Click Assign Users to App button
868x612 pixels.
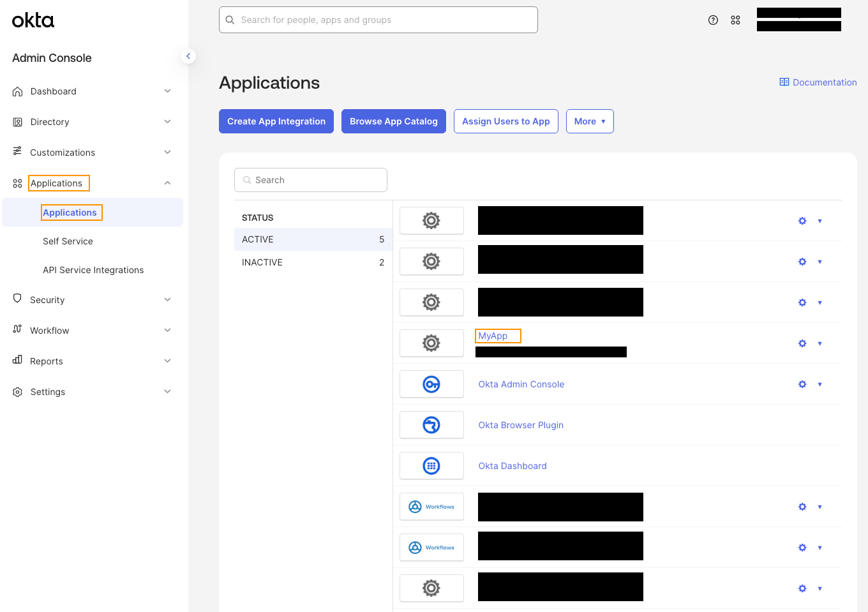pos(506,121)
